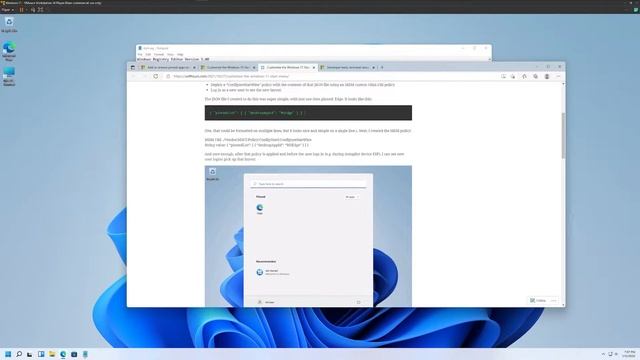The image size is (640, 360).
Task: Open Edge Collections toolbar icon
Action: (535, 76)
